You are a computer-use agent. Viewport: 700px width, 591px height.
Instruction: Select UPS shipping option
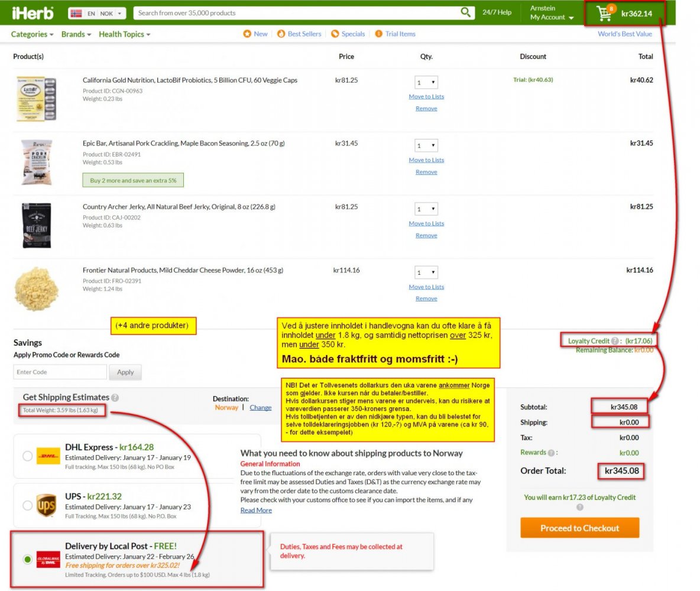pyautogui.click(x=27, y=505)
